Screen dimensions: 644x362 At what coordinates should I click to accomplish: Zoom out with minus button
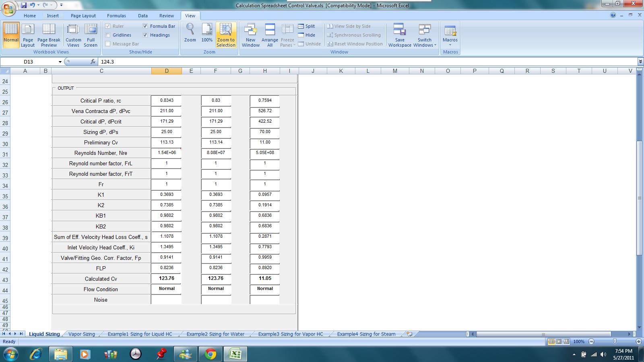point(591,341)
